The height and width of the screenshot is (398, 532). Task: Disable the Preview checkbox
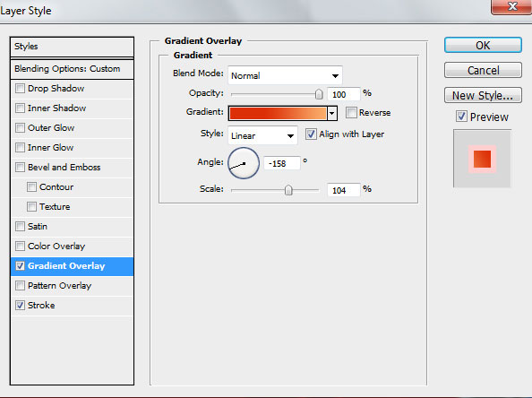click(461, 117)
